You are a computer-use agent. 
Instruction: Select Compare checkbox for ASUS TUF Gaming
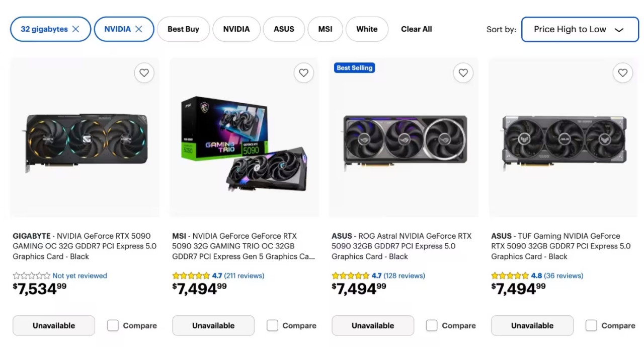pos(591,325)
